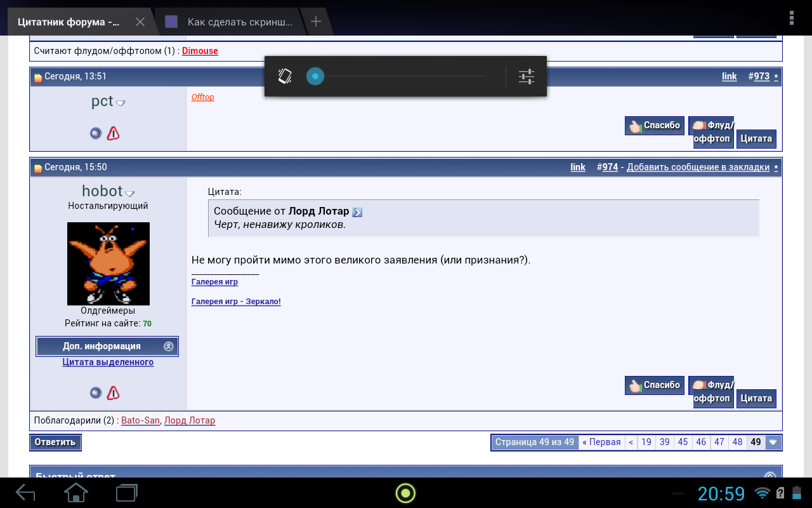
Task: Click the post status icon beside Сегодня, 13:51
Action: coord(38,77)
